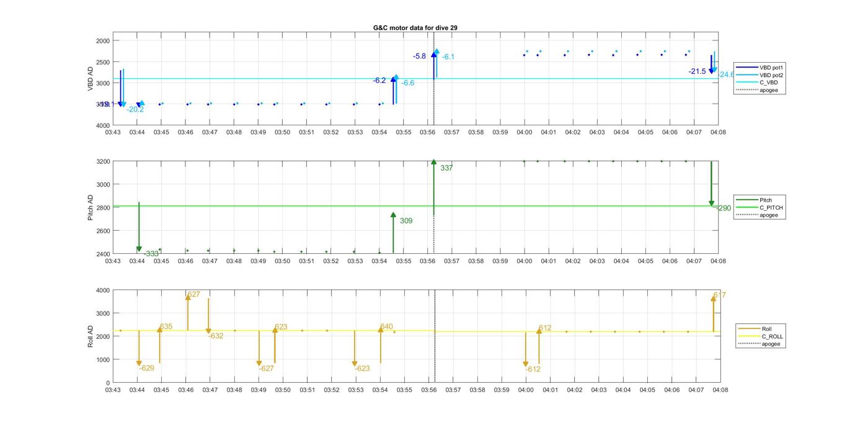Click the "3200" tick on the Pitch axis
868x430 pixels.
[x=103, y=161]
